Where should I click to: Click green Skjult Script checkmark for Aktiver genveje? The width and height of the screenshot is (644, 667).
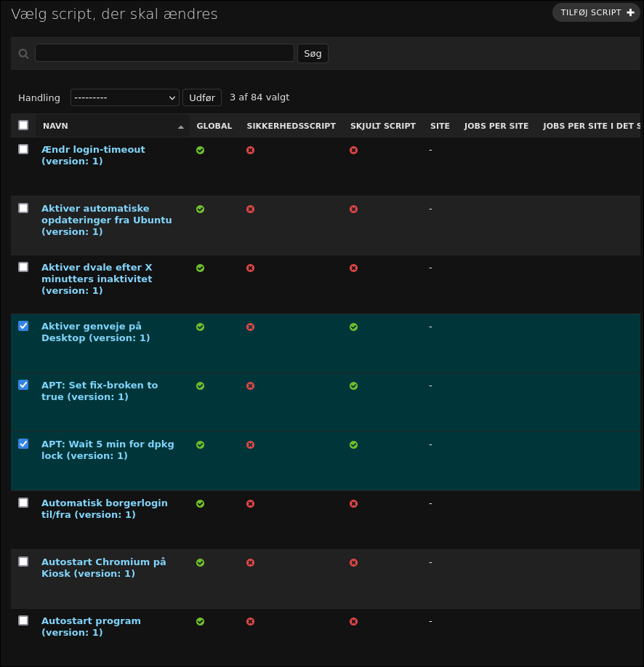(353, 327)
